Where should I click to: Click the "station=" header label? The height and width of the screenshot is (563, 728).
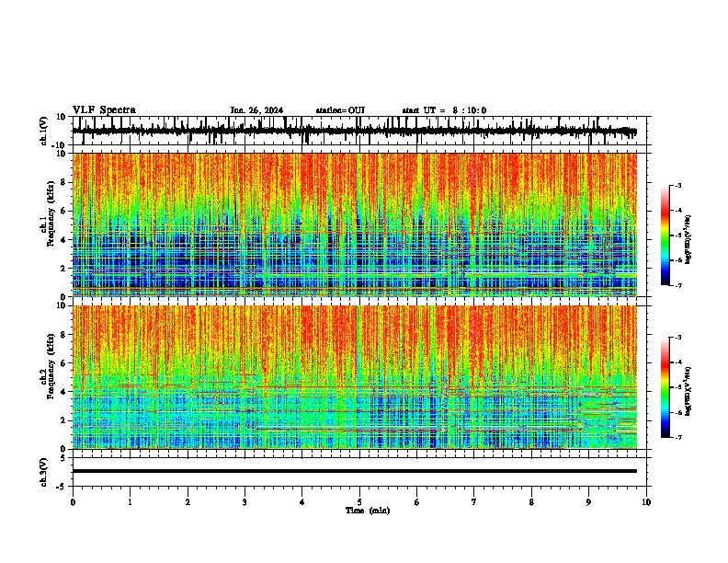[332, 110]
